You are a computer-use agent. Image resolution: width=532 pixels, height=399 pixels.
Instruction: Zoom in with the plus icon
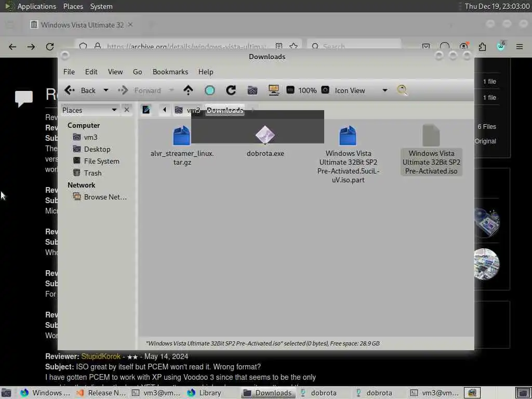[x=325, y=90]
